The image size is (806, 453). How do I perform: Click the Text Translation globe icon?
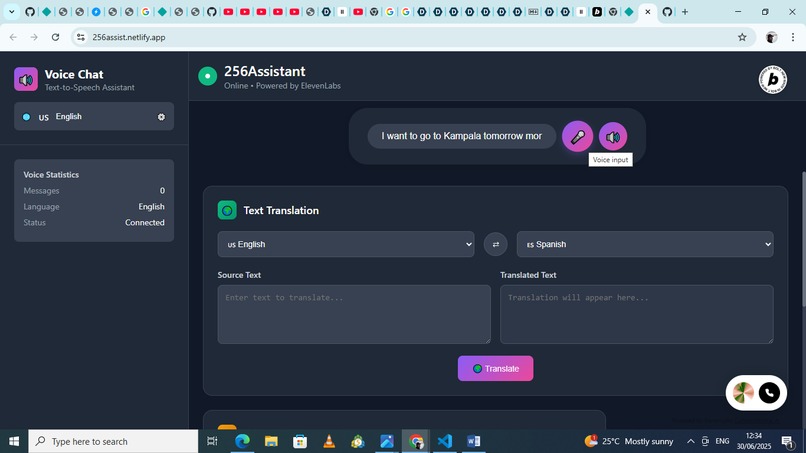pos(227,210)
